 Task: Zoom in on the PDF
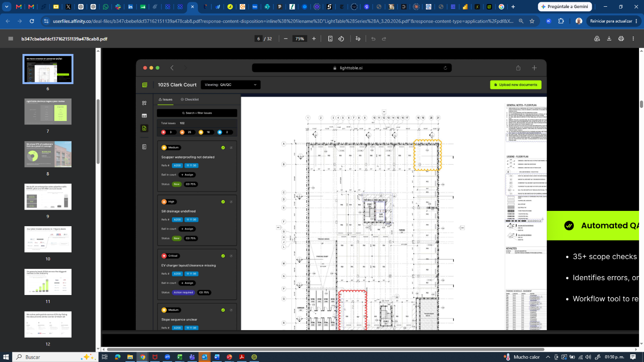314,39
